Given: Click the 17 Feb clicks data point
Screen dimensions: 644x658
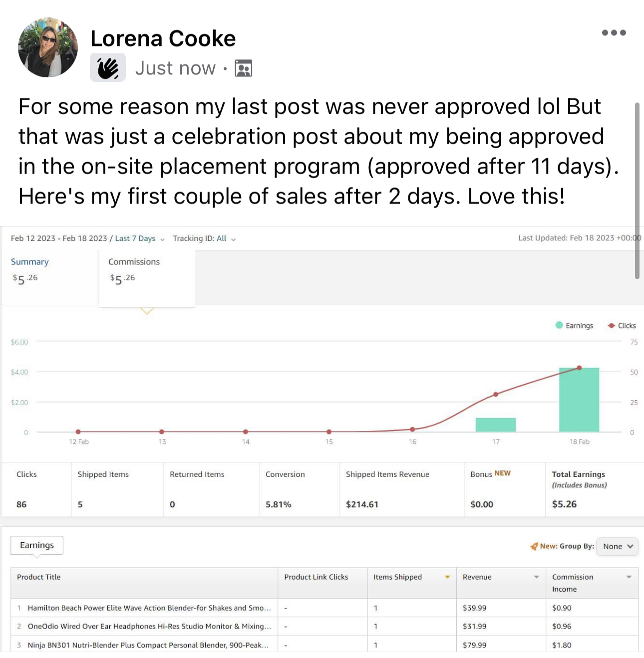Looking at the screenshot, I should tap(496, 394).
